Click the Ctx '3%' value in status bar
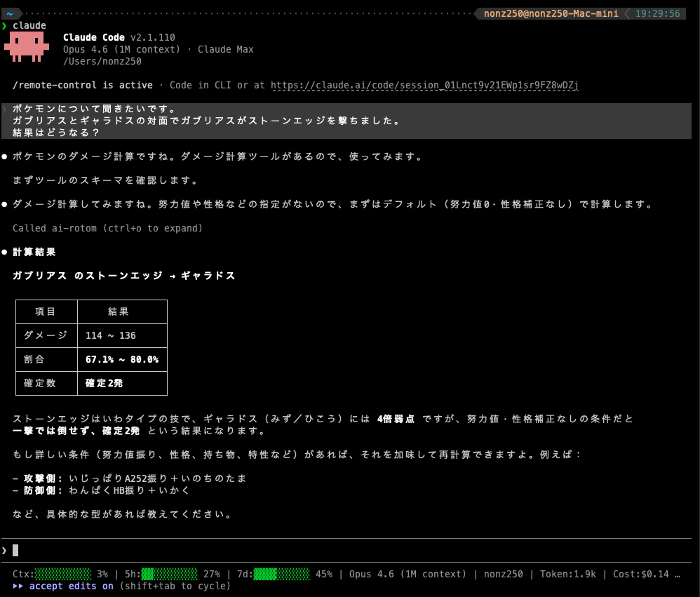The height and width of the screenshot is (597, 700). tap(102, 574)
